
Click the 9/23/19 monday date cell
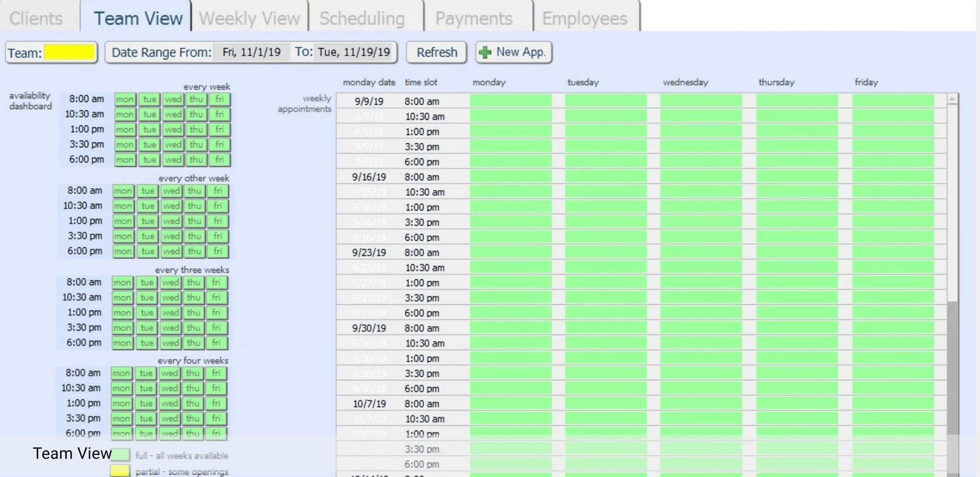[x=369, y=252]
